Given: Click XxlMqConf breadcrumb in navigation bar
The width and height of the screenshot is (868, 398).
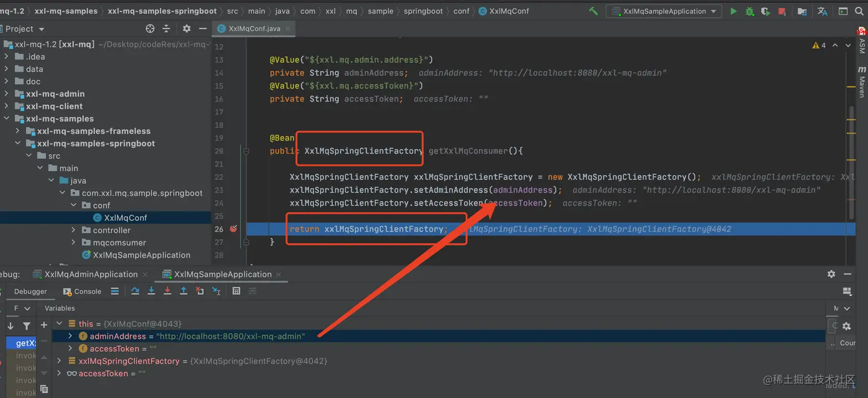Looking at the screenshot, I should tap(503, 11).
